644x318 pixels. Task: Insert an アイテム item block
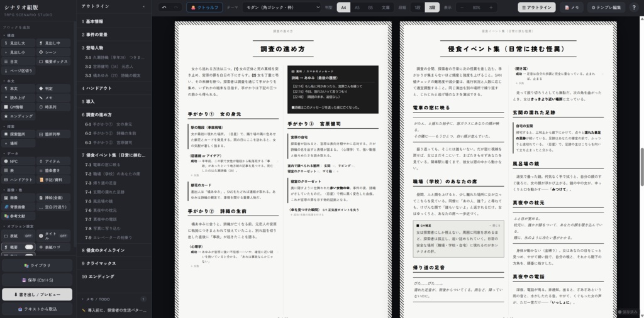tap(53, 162)
